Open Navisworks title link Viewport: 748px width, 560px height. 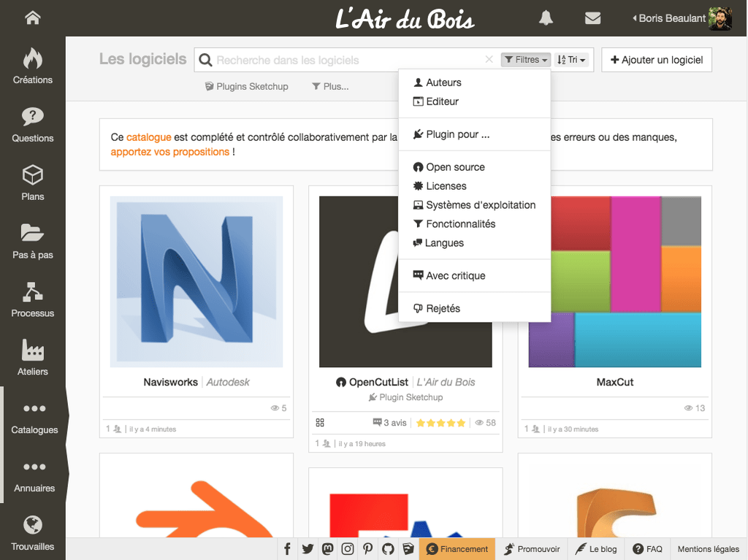[170, 382]
